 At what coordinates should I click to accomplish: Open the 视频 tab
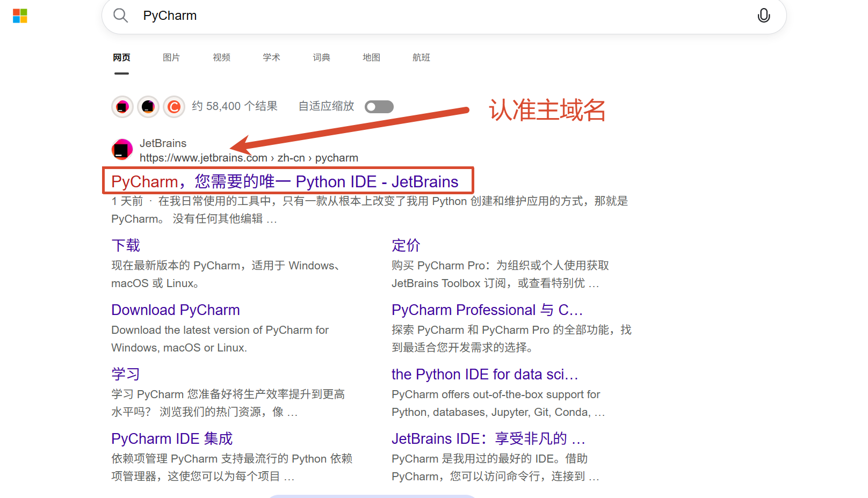tap(221, 57)
